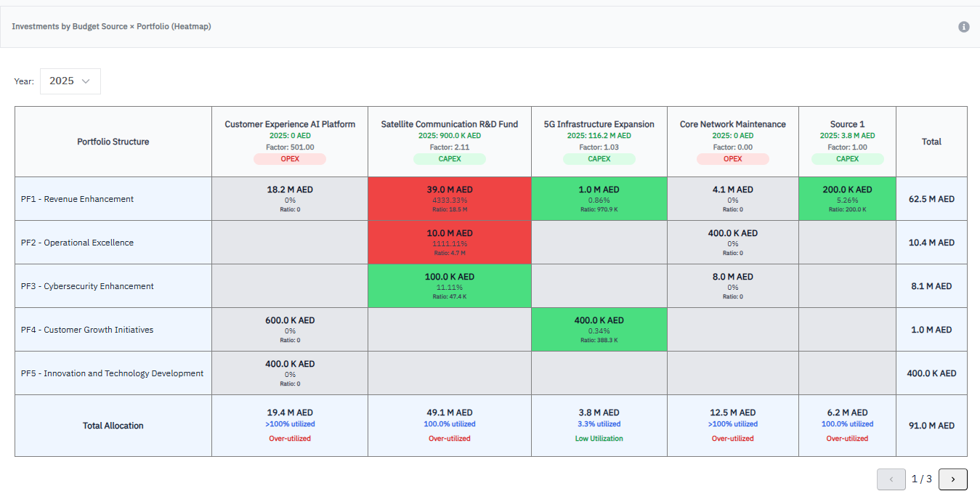Viewport: 980px width, 491px height.
Task: Click the red 10.0 M AED cell
Action: pyautogui.click(x=449, y=242)
